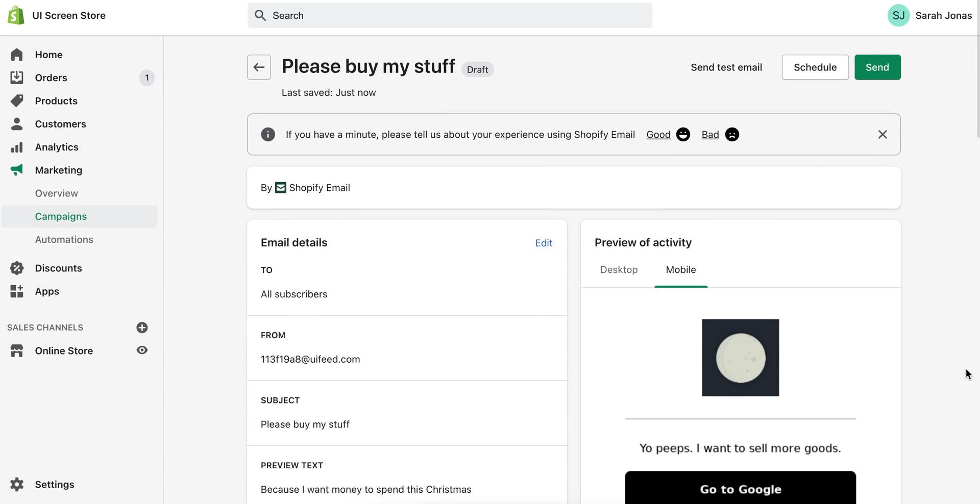Click the Sarah Jonas account name
This screenshot has height=504, width=980.
point(943,15)
